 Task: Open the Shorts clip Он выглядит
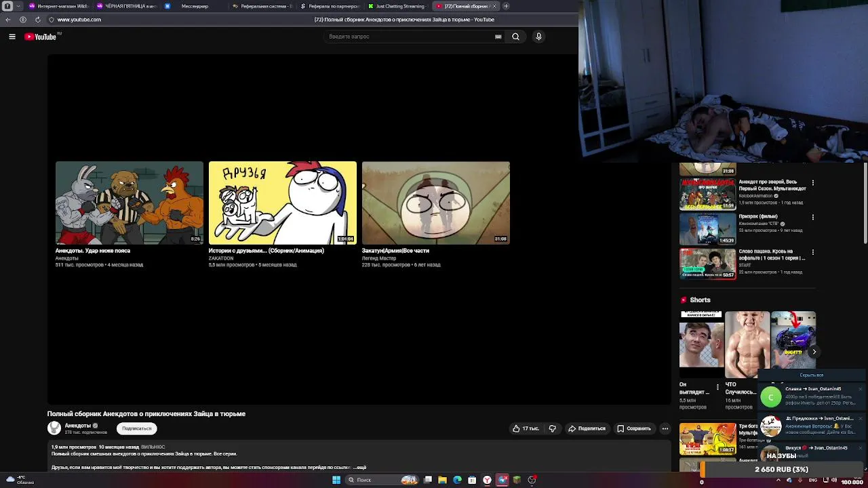click(x=701, y=344)
